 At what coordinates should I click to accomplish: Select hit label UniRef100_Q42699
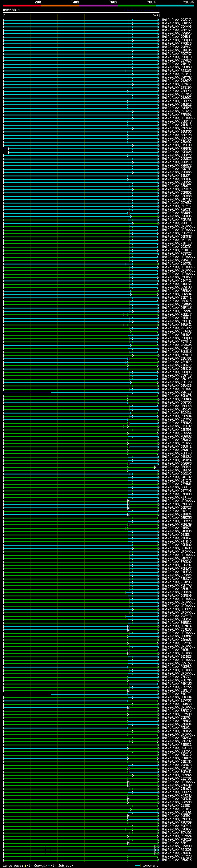177,81
